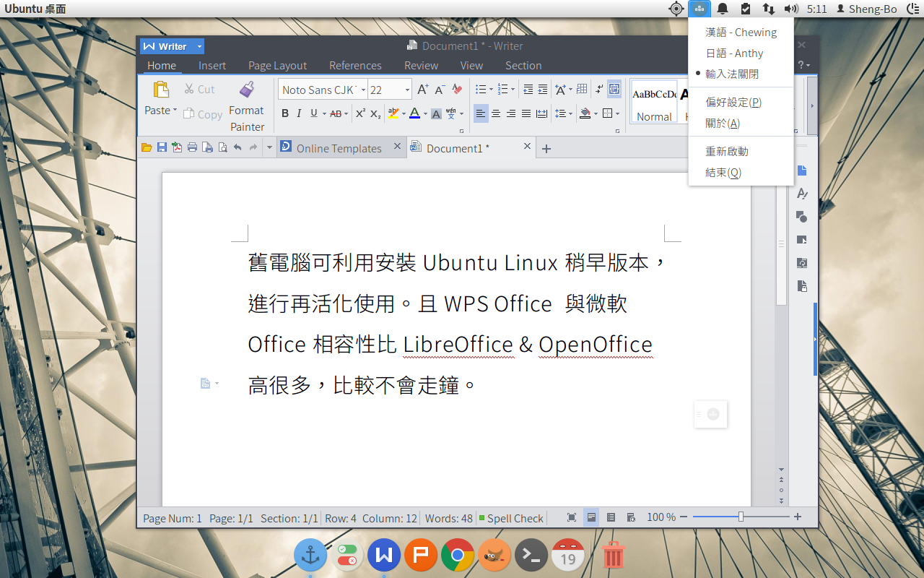Screen dimensions: 924x578
Task: Open the References ribbon tab
Action: tap(355, 65)
